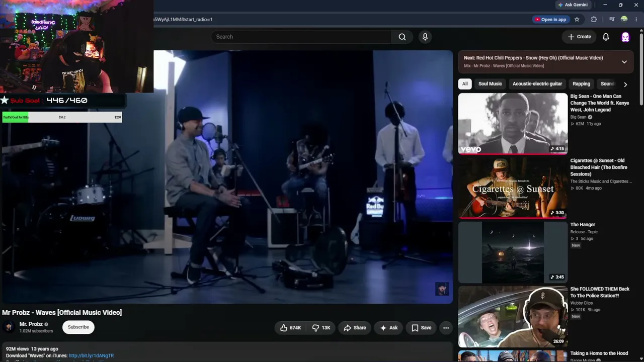Viewport: 644px width, 362px height.
Task: Open the Chrome profile avatar
Action: coord(624,20)
